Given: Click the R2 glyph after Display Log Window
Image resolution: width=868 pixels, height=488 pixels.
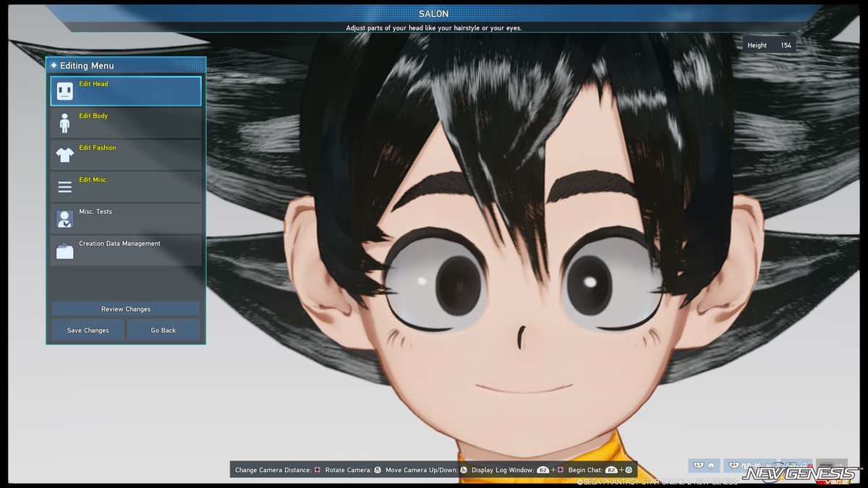Looking at the screenshot, I should [542, 470].
